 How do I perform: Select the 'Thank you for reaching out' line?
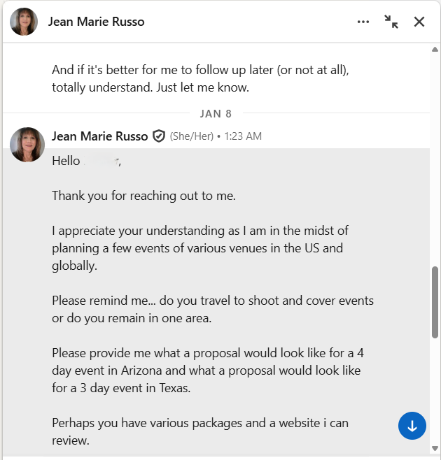pyautogui.click(x=144, y=196)
